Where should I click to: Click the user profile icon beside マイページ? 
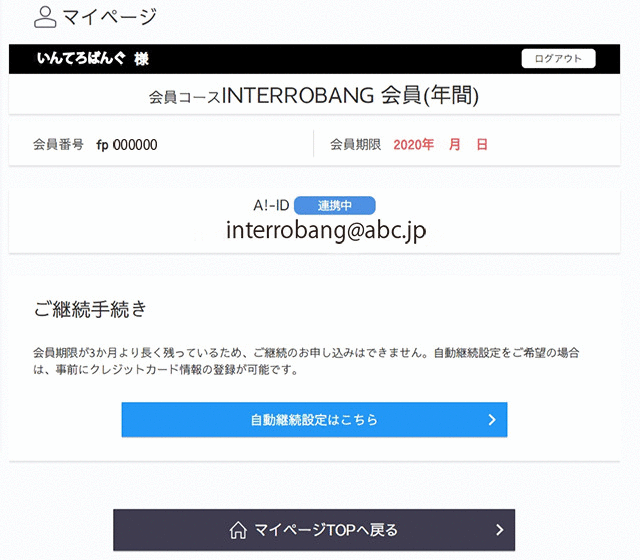[45, 17]
